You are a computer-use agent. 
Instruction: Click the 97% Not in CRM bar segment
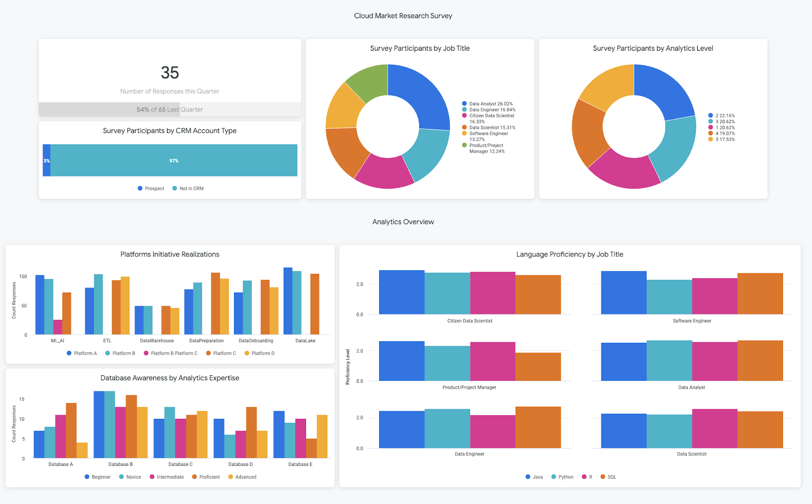click(x=174, y=161)
